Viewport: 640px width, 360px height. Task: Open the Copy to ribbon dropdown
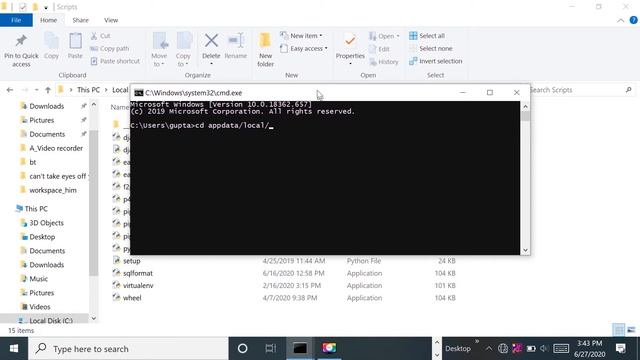(183, 49)
